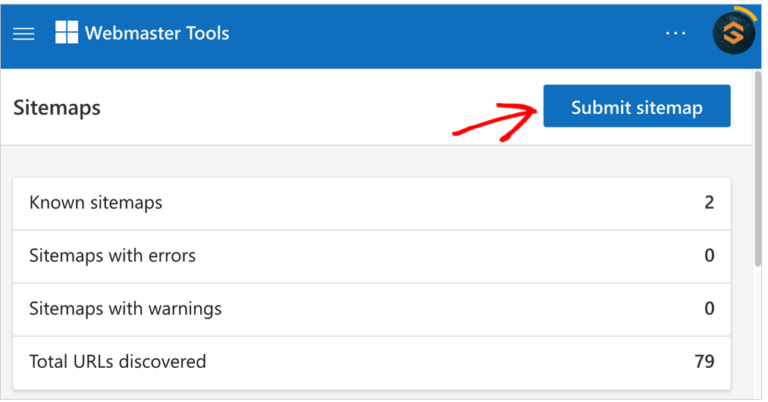
Task: Open the three-dot more options menu
Action: (x=676, y=33)
